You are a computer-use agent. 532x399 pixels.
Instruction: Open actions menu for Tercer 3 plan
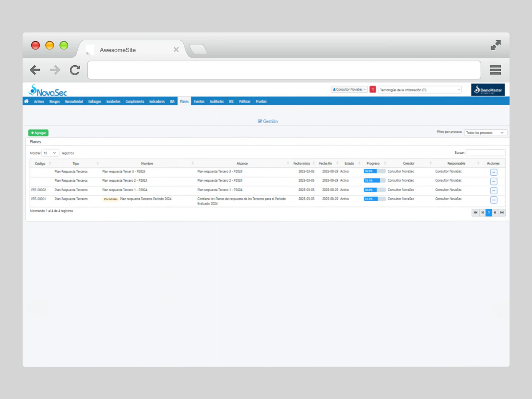pyautogui.click(x=493, y=172)
